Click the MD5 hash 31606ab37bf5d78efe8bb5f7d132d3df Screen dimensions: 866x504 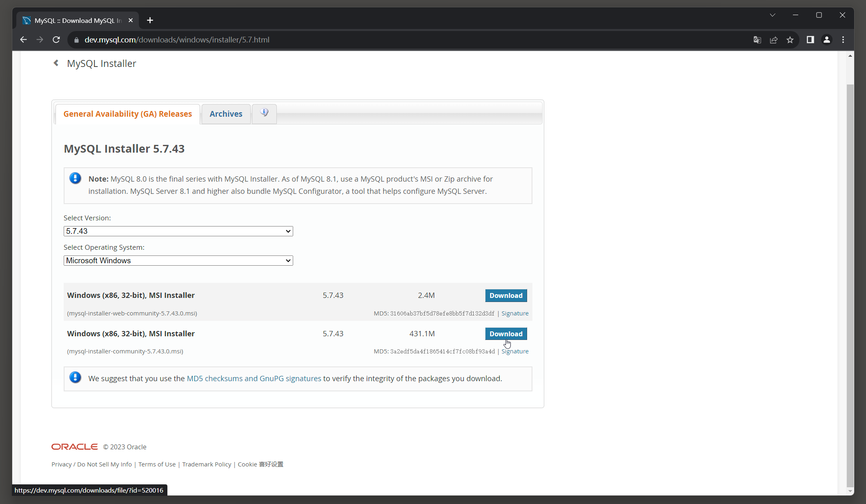442,313
